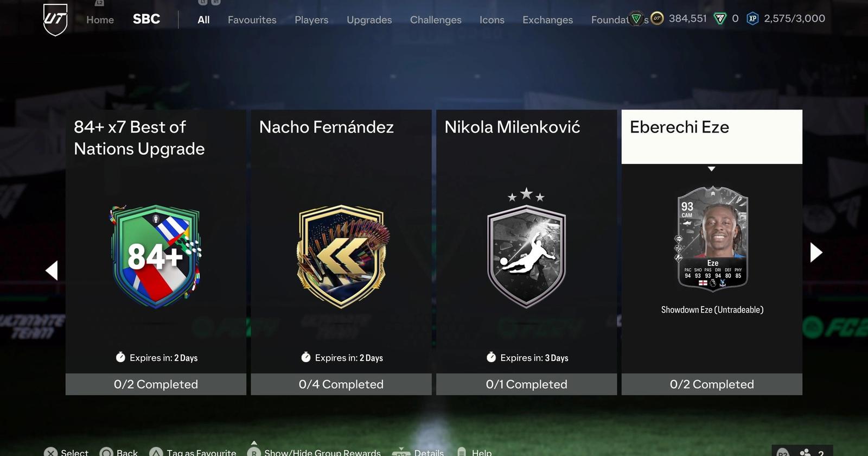Select the Milenković silver showdown badge
This screenshot has width=868, height=456.
526,249
